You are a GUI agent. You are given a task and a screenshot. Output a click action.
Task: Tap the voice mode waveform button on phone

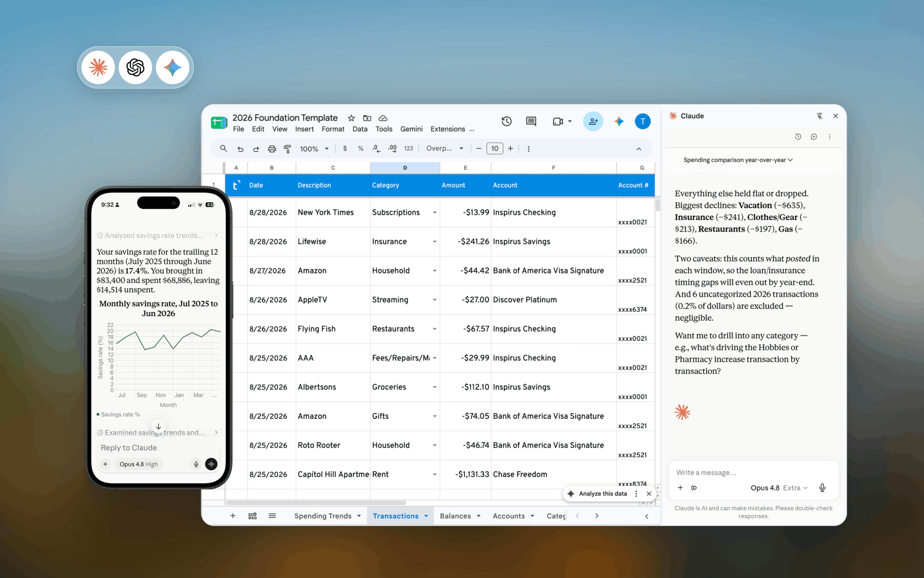[x=211, y=464]
